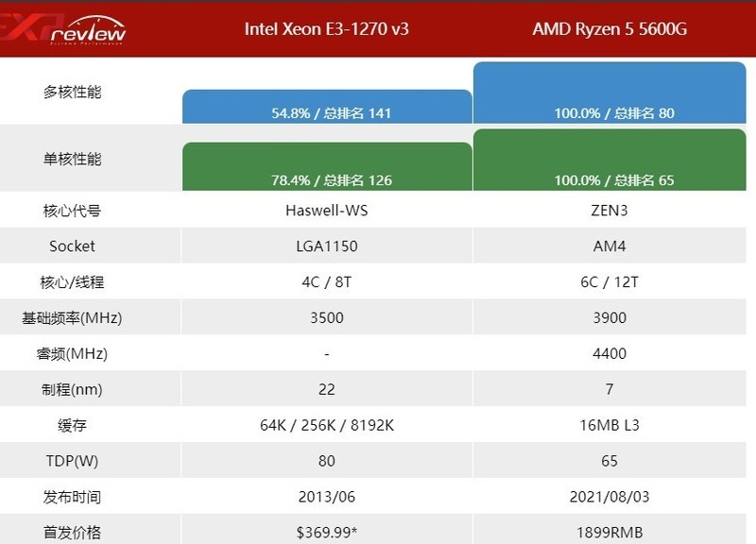Click the 4C / 8T cell
The height and width of the screenshot is (544, 756).
(x=326, y=281)
